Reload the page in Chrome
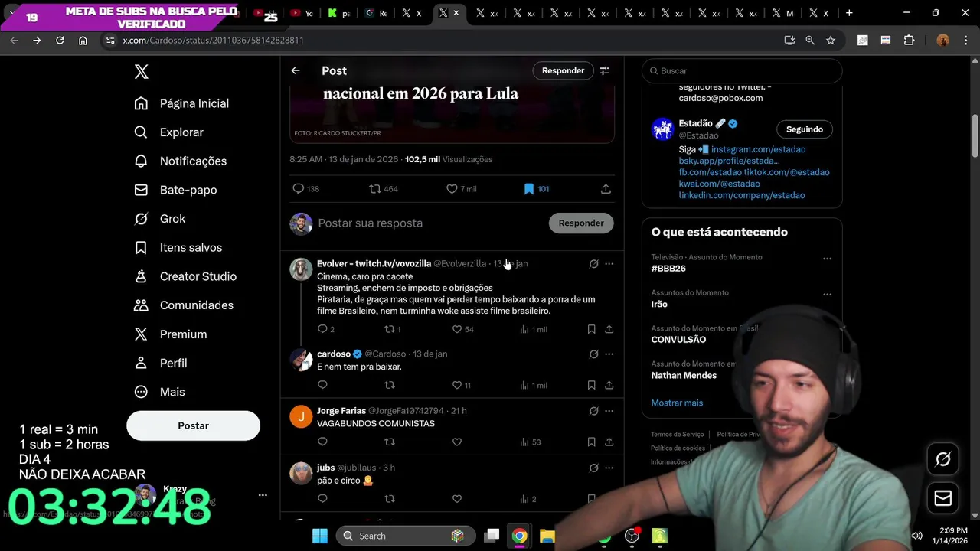980x551 pixels. (x=60, y=41)
